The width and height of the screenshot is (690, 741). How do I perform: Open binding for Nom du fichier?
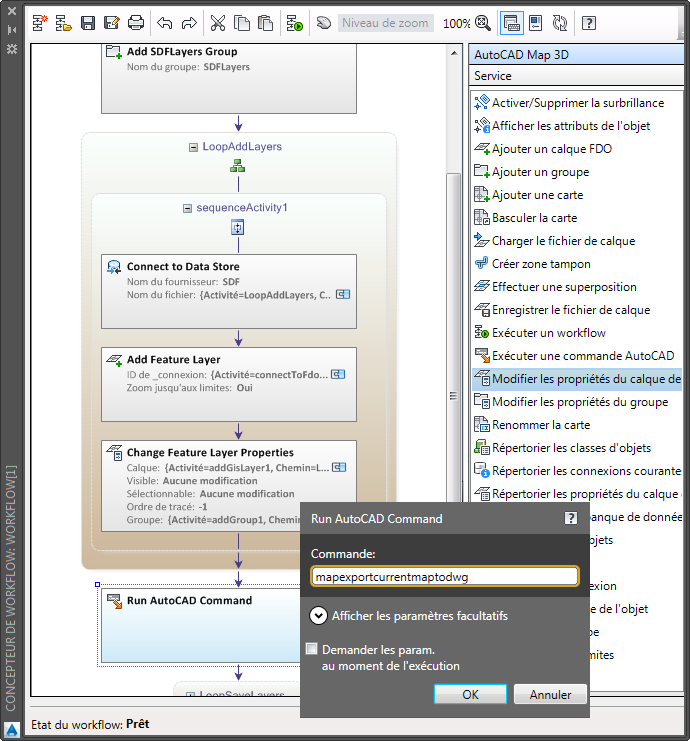click(343, 294)
